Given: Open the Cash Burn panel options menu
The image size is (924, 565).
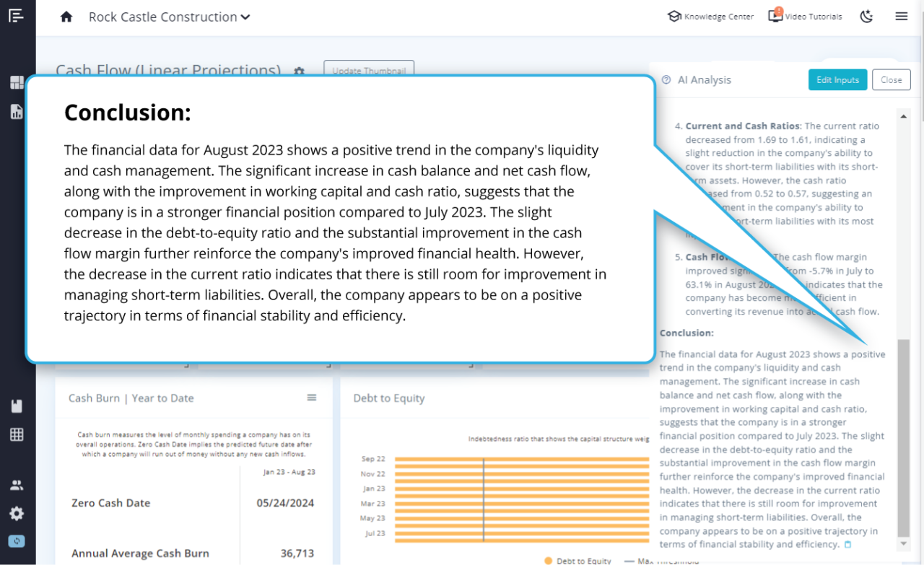Looking at the screenshot, I should tap(311, 398).
